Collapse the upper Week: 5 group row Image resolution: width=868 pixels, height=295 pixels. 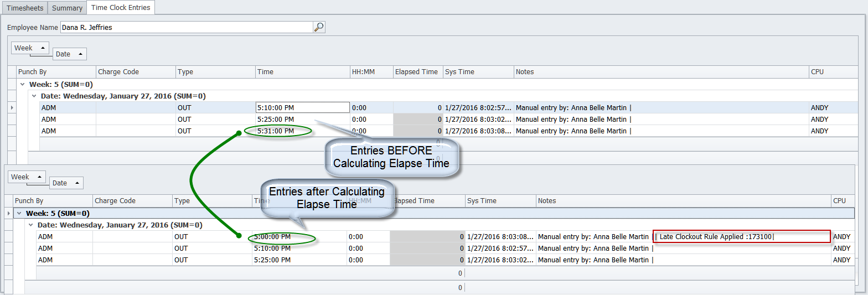(22, 85)
